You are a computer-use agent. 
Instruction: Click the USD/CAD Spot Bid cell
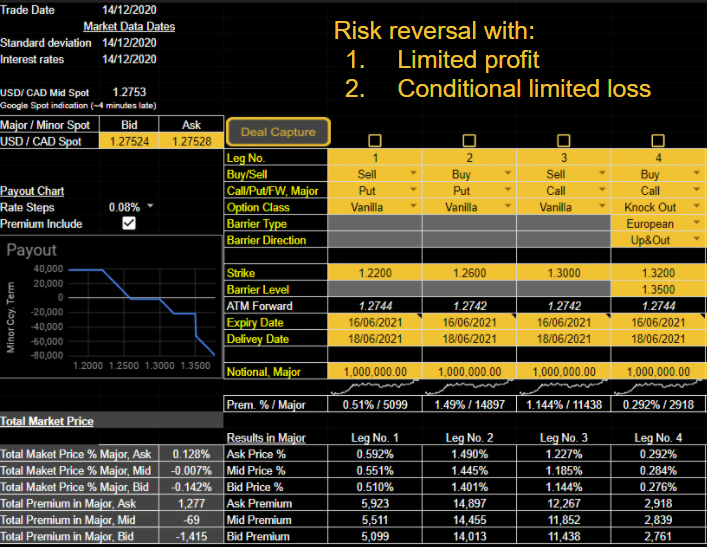pos(129,142)
